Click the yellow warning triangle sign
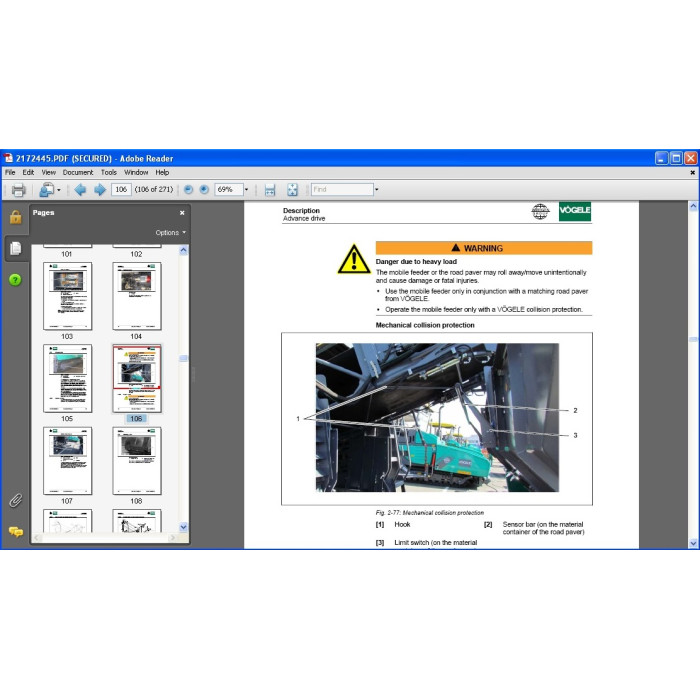The height and width of the screenshot is (700, 700). coord(354,259)
